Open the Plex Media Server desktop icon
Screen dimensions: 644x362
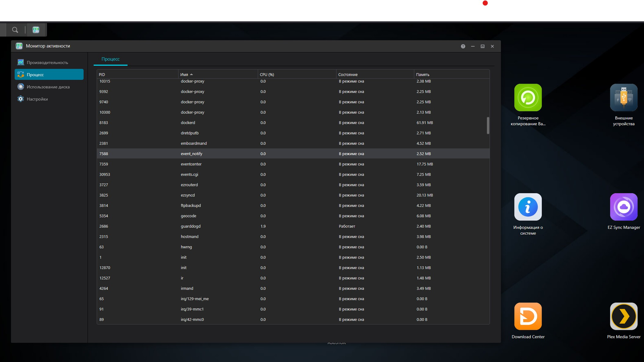[624, 316]
